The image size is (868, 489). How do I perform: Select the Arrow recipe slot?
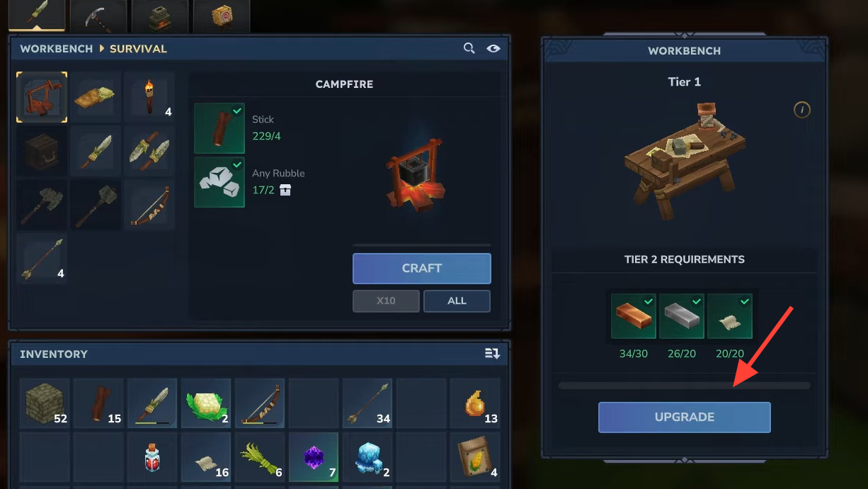pos(42,259)
